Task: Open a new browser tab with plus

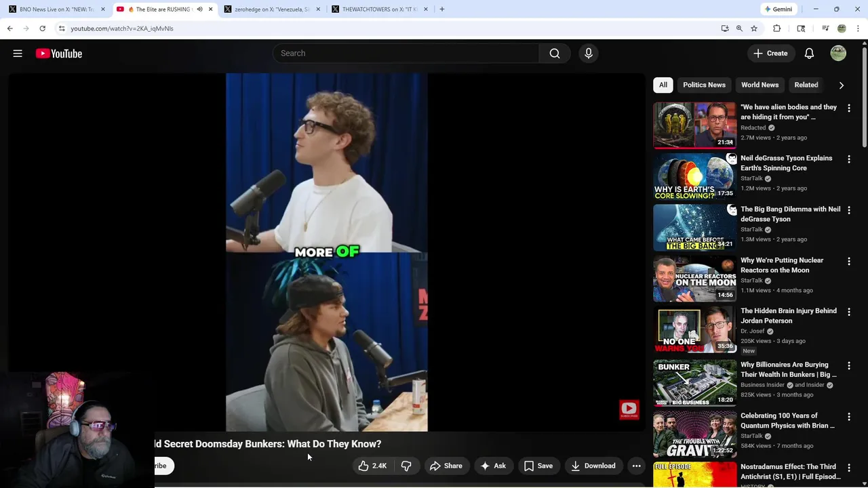Action: tap(441, 9)
